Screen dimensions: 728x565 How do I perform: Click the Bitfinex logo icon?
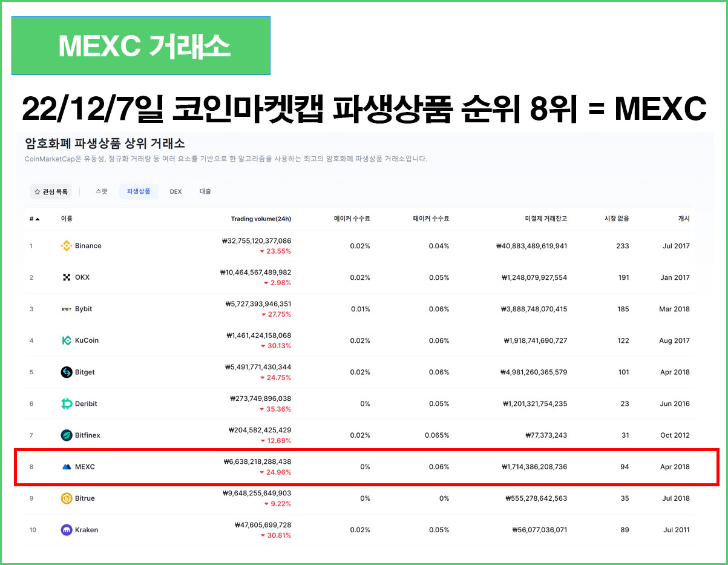(67, 435)
